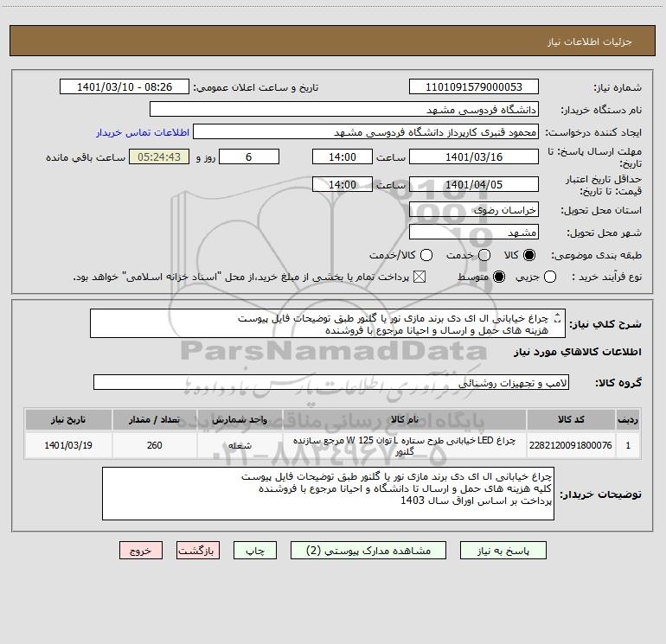Click the تعداد / مقدار column header
The height and width of the screenshot is (644, 666).
(155, 420)
